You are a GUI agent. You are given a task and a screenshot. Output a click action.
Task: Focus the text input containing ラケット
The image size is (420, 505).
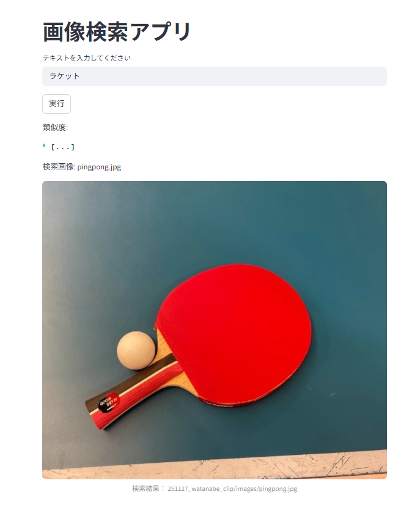(215, 76)
